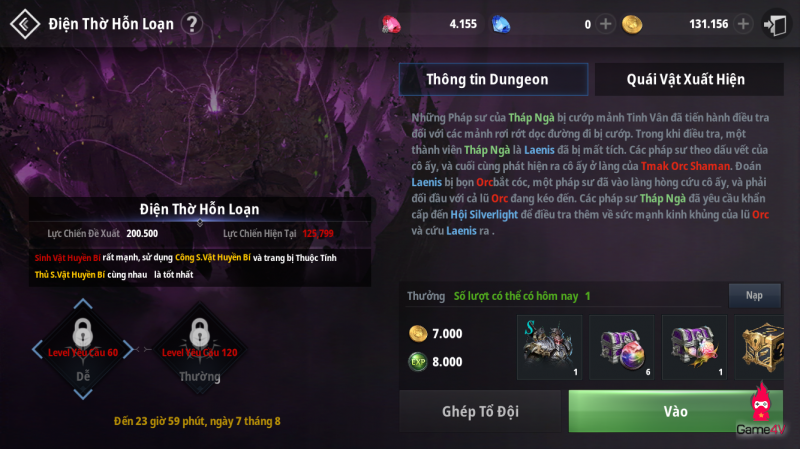View the S-rank armor reward thumbnail
The image size is (800, 449).
549,347
